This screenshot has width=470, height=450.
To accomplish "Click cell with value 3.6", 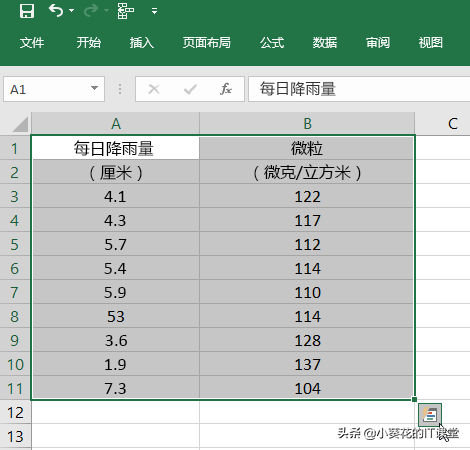I will point(116,340).
